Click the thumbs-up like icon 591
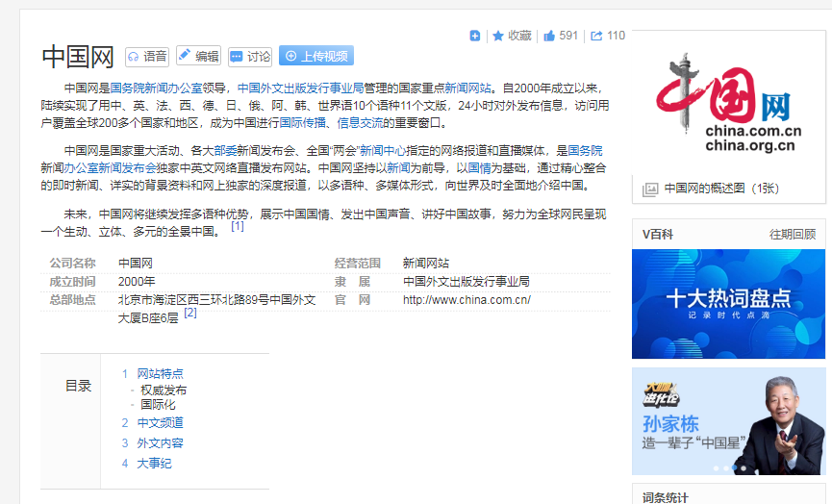The height and width of the screenshot is (504, 832). tap(549, 36)
